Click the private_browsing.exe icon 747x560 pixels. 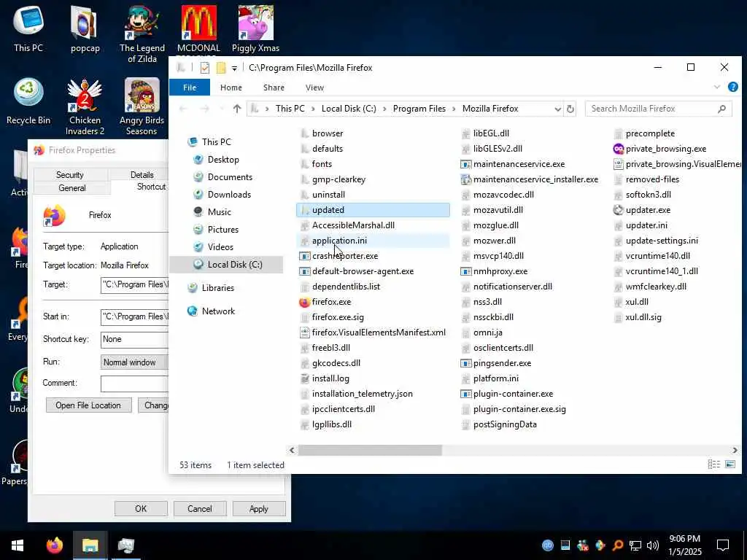click(x=619, y=149)
